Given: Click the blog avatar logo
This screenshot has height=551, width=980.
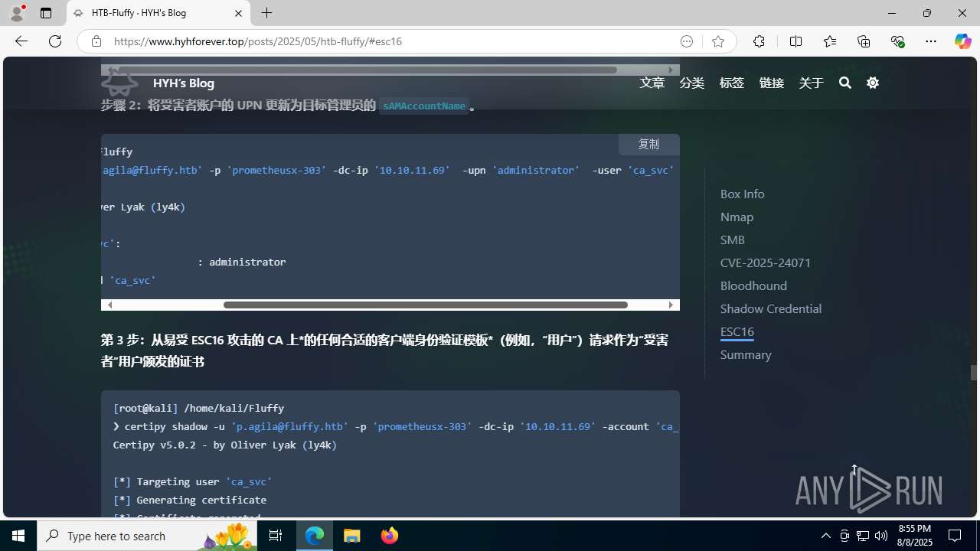Looking at the screenshot, I should 120,82.
